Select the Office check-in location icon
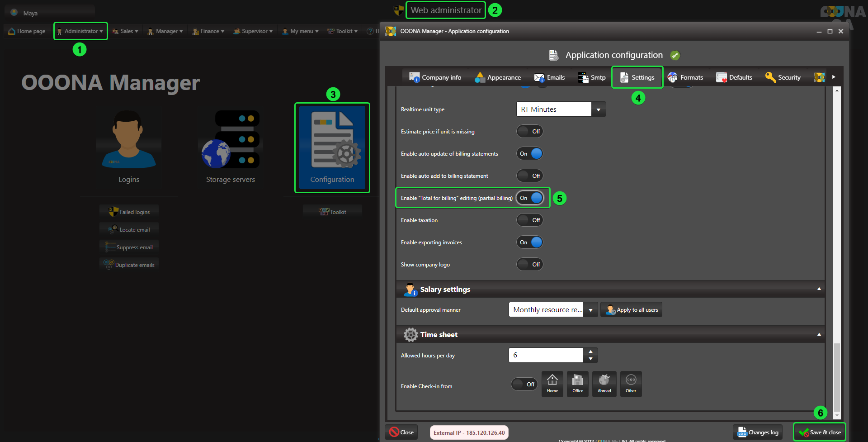This screenshot has height=442, width=868. (x=577, y=384)
